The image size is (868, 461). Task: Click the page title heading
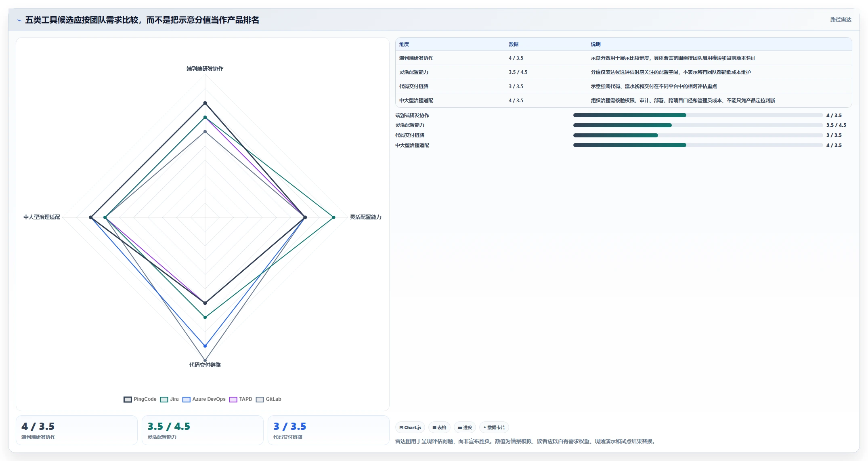point(142,20)
